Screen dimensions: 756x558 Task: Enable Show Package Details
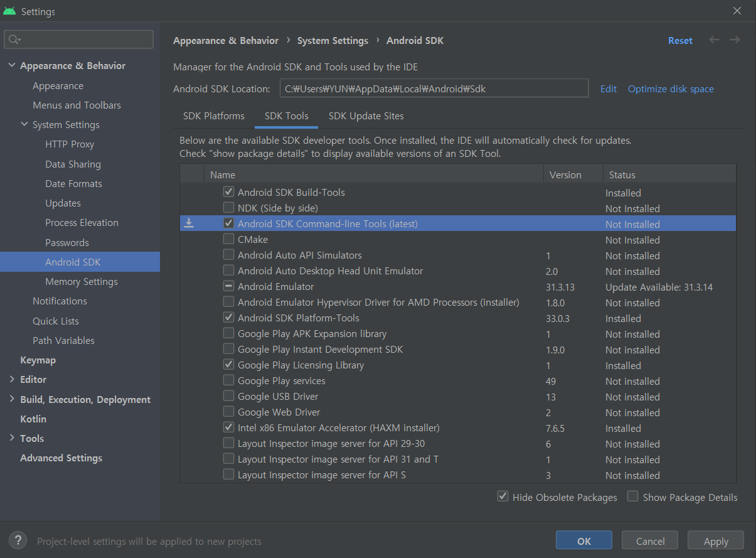click(x=633, y=496)
